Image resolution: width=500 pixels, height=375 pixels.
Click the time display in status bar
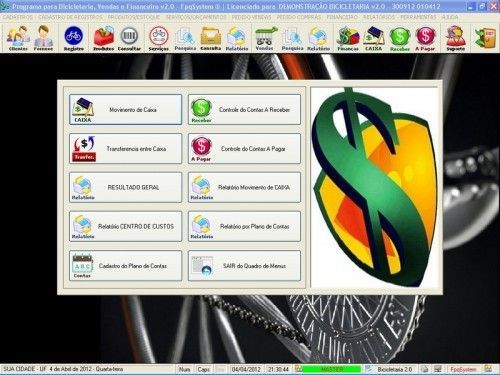click(x=278, y=369)
